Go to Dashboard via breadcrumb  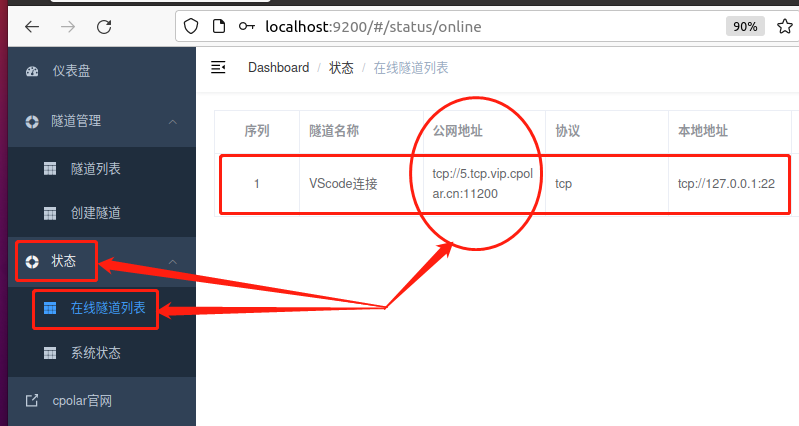click(279, 68)
